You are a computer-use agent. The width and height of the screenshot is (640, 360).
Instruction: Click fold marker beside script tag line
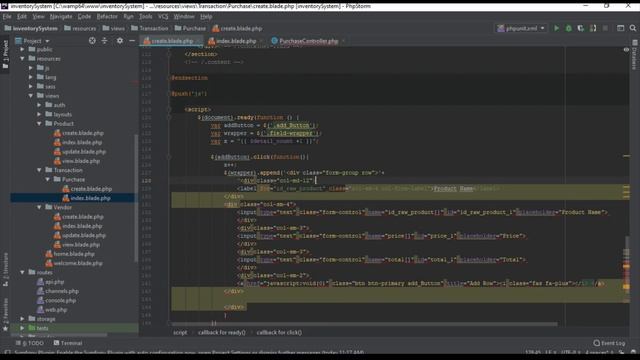[168, 109]
